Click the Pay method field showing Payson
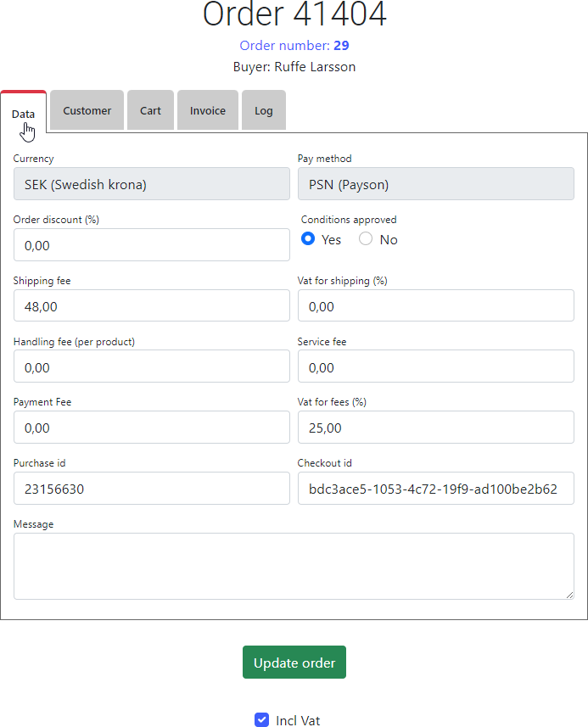 [435, 184]
